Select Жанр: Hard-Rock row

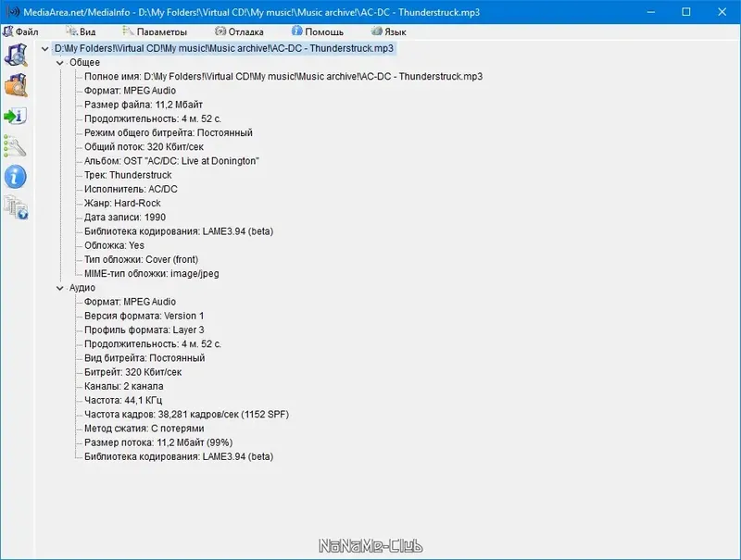click(122, 203)
